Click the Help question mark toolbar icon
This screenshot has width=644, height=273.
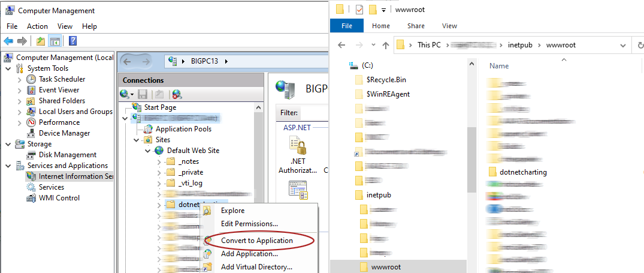click(72, 41)
